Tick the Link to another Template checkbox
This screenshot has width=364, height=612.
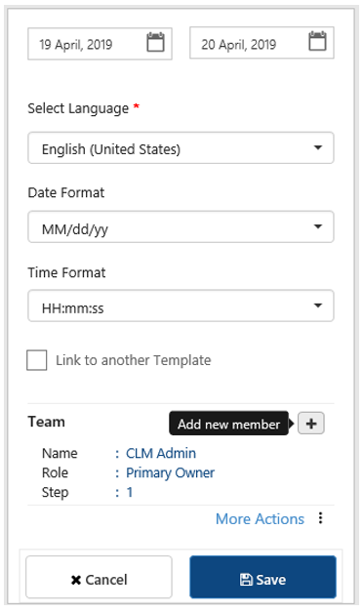click(37, 360)
